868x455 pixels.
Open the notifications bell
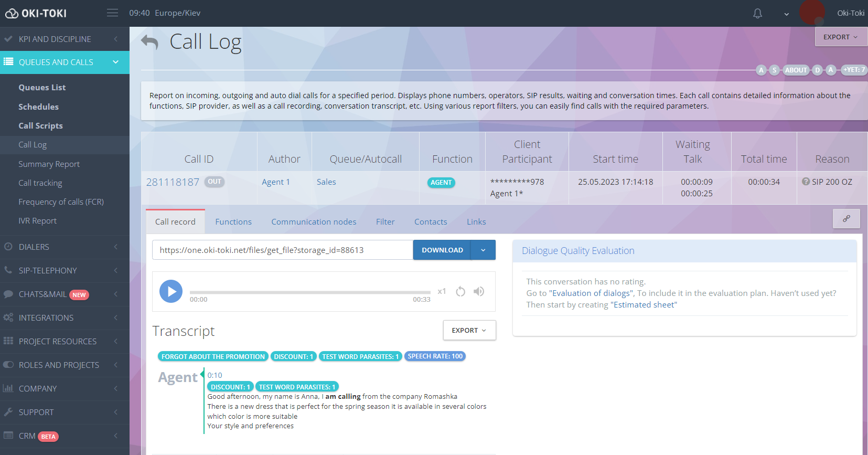(x=757, y=14)
